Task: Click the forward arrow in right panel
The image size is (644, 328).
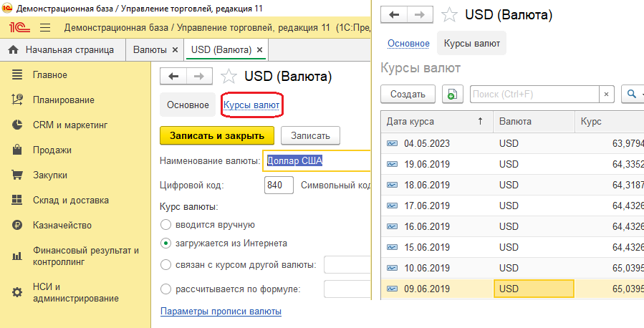Action: tap(420, 14)
